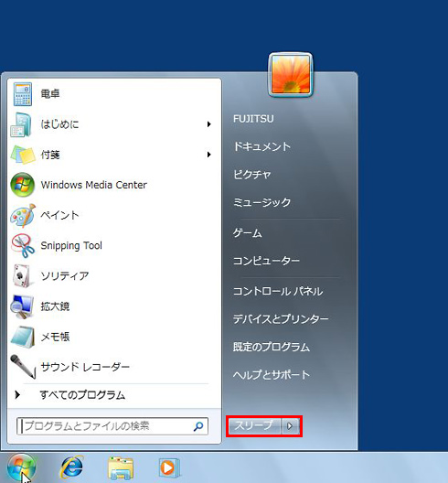Viewport: 448px width, 483px height.
Task: Click the サウンド レコーダー label
Action: [x=85, y=367]
